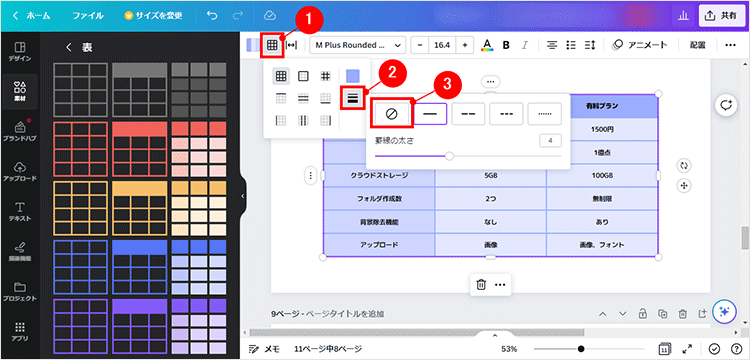Open the ファイル menu
This screenshot has height=360, width=750.
pos(88,15)
